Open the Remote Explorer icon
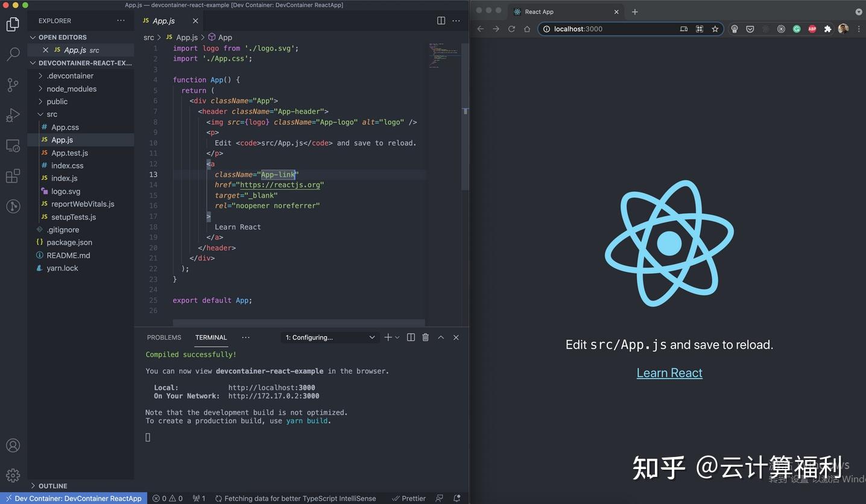 pyautogui.click(x=13, y=145)
